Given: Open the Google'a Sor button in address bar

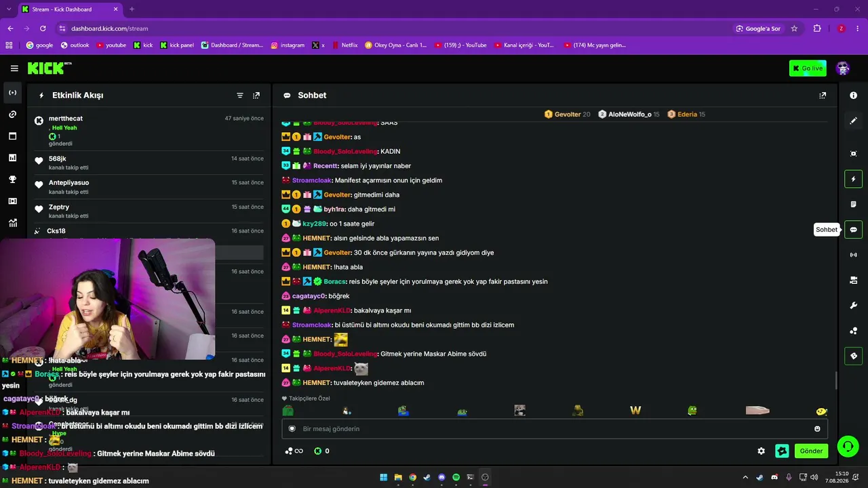Looking at the screenshot, I should click(x=759, y=28).
